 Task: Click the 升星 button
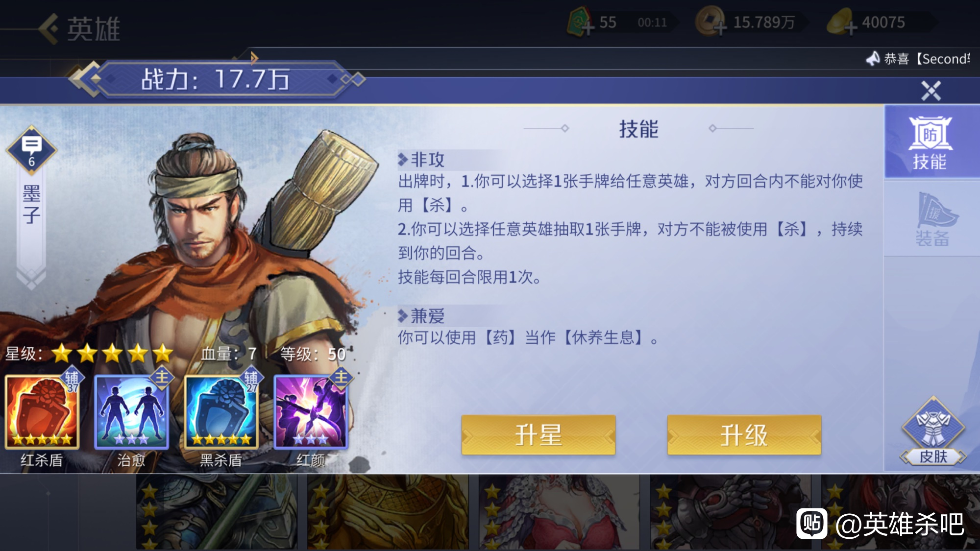pos(538,435)
